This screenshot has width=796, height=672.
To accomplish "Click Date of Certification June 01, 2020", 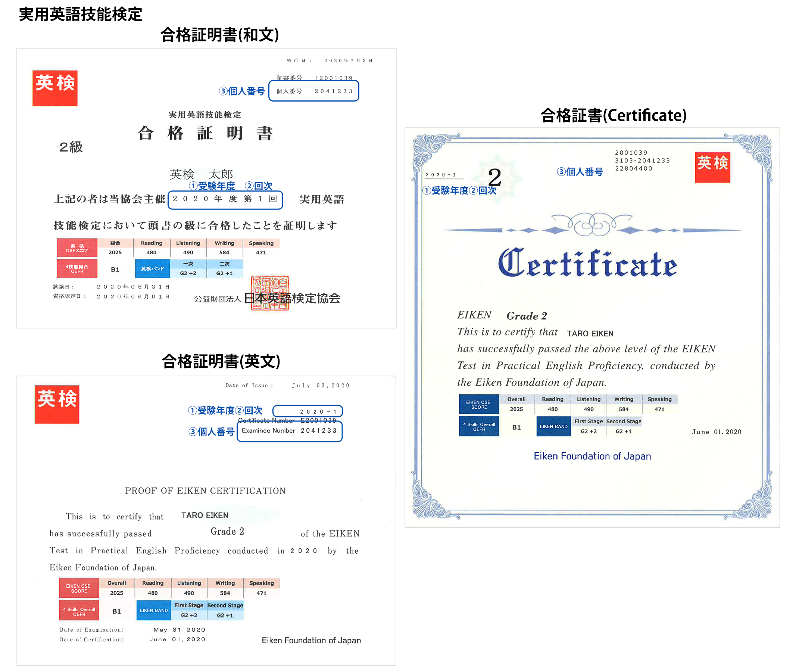I will tap(132, 640).
